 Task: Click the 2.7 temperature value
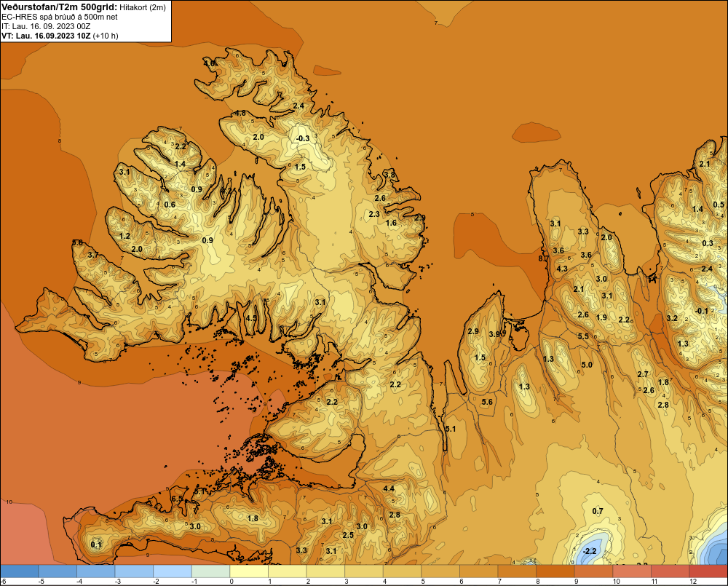[643, 374]
